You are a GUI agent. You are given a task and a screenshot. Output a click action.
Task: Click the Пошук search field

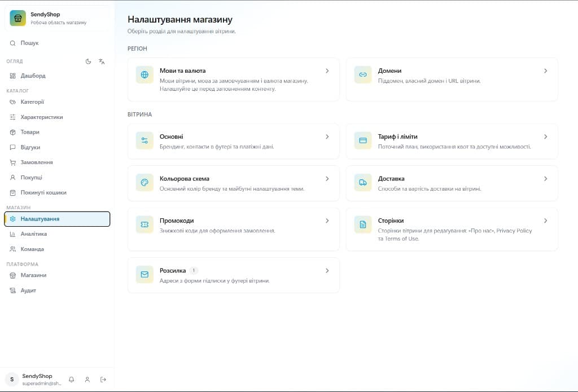click(57, 43)
